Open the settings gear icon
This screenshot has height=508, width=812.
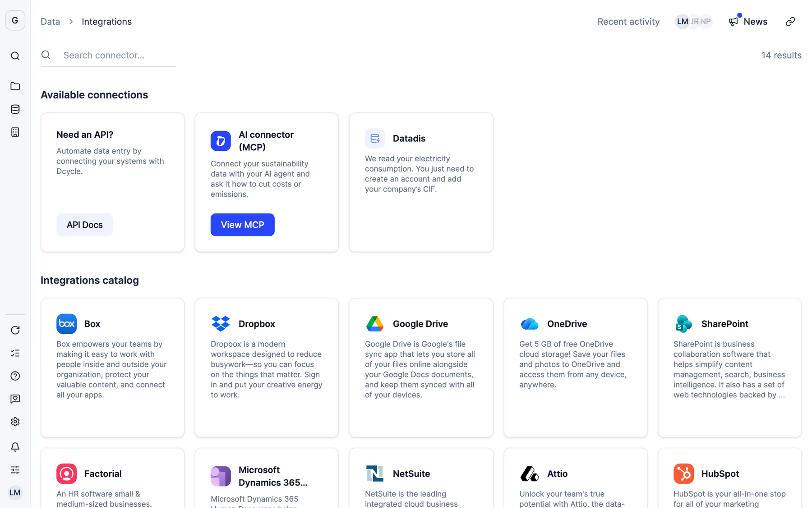click(15, 422)
